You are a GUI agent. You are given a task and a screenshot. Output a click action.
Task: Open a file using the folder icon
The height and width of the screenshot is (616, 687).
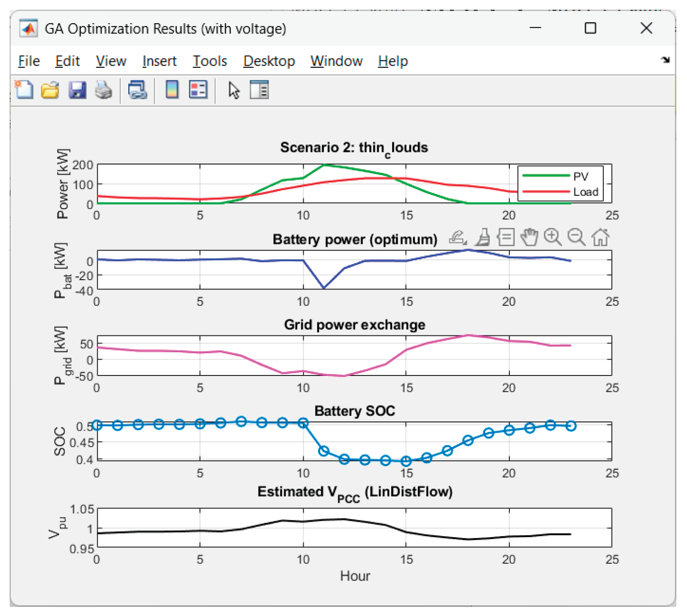[x=50, y=90]
